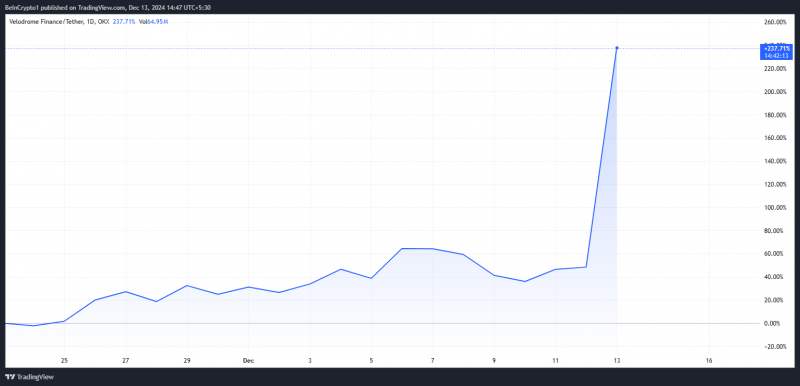Click the date label 3 on time axis
Image resolution: width=800 pixels, height=386 pixels.
(310, 361)
